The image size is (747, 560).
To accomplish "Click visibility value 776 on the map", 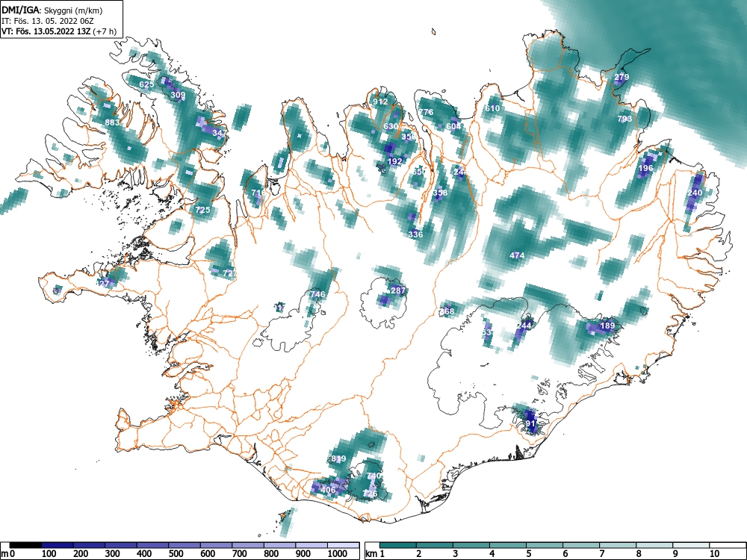I will (426, 113).
